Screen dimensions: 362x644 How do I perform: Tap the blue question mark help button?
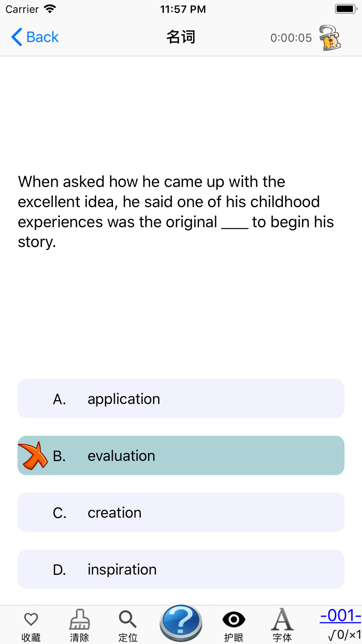181,623
